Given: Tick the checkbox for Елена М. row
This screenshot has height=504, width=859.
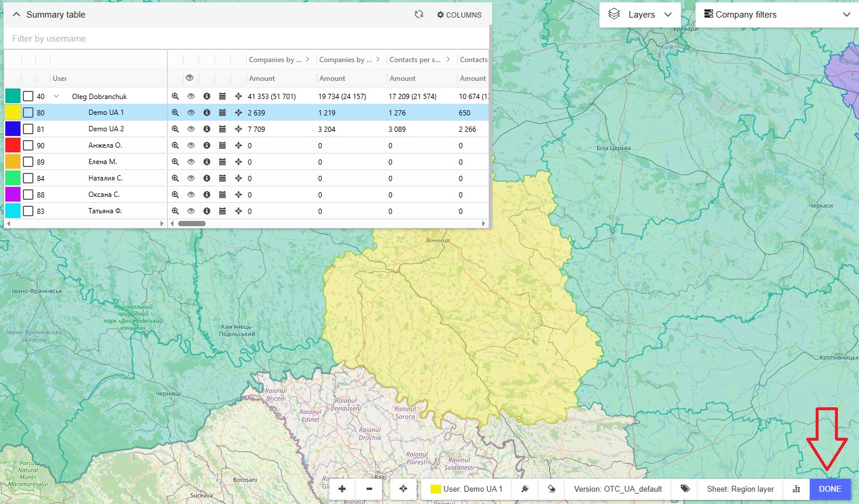Looking at the screenshot, I should 28,162.
